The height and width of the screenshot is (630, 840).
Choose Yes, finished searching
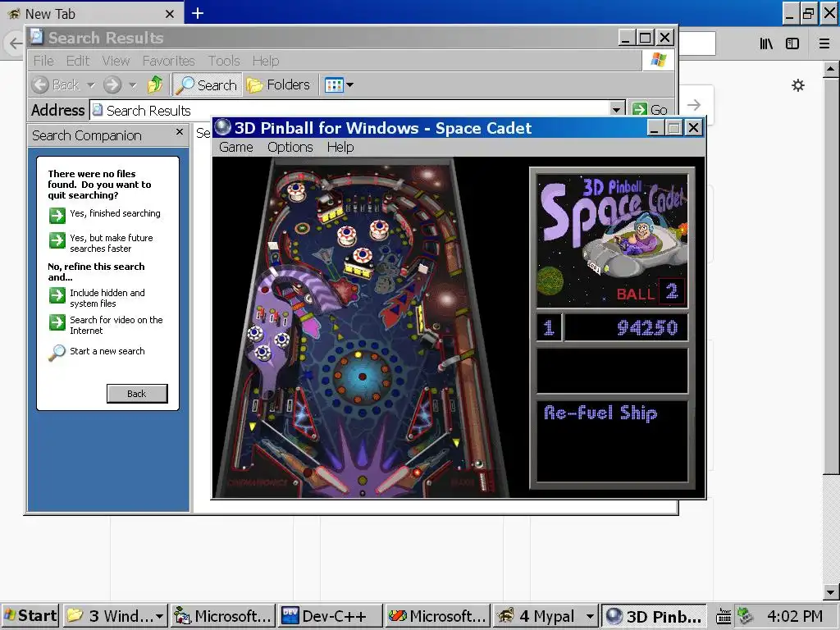[x=115, y=213]
